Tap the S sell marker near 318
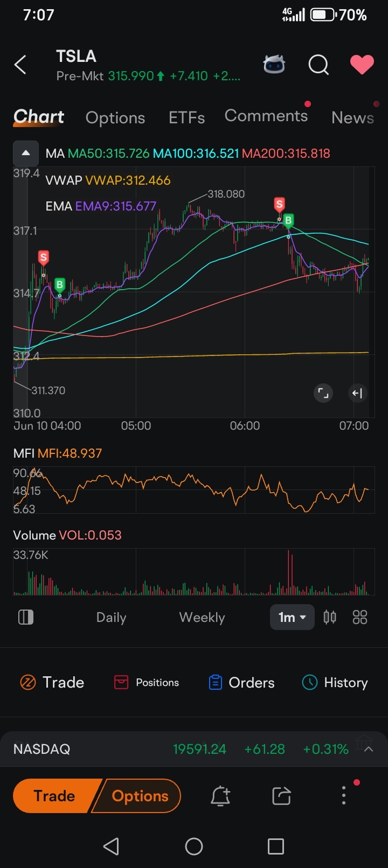388x868 pixels. (279, 204)
